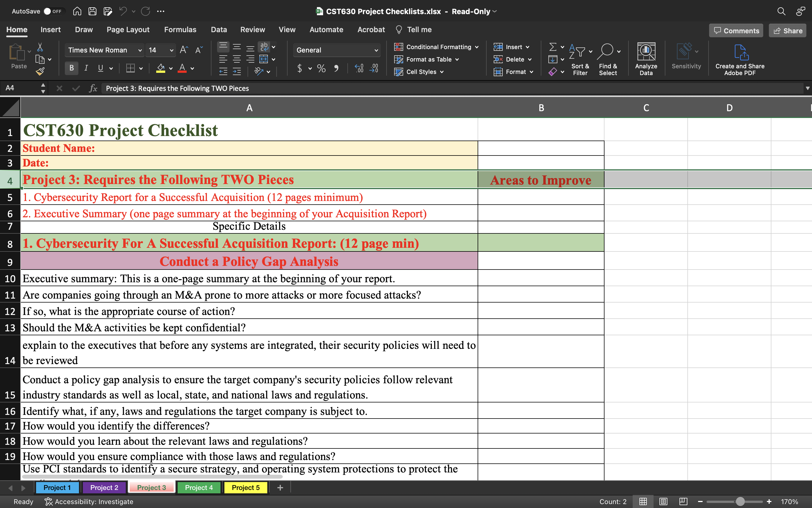Expand the formula bar arrow
This screenshot has width=812, height=508.
point(807,88)
